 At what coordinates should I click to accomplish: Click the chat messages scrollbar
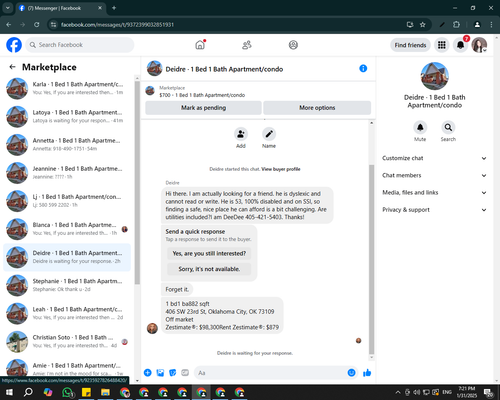(371, 259)
